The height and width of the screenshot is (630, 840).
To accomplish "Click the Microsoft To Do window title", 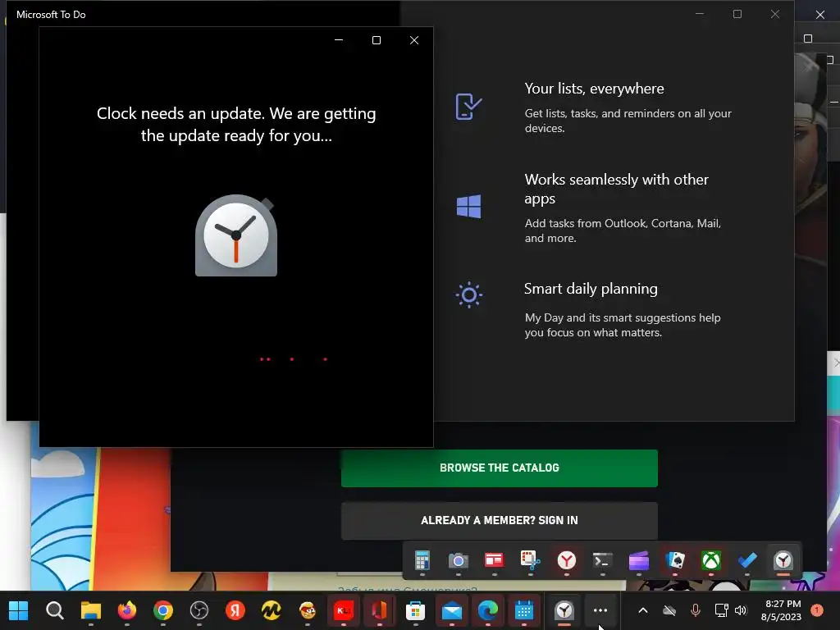I will pos(51,15).
